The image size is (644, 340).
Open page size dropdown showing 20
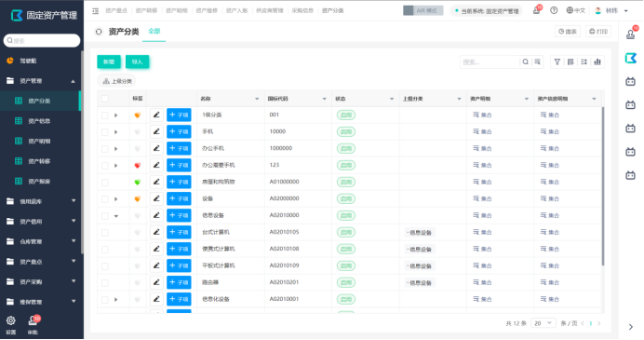[x=543, y=323]
